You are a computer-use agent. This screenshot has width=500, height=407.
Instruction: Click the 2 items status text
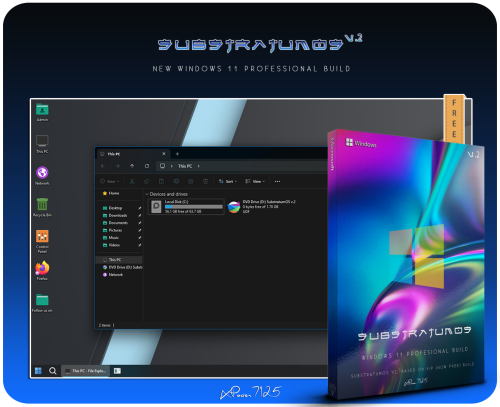point(104,325)
